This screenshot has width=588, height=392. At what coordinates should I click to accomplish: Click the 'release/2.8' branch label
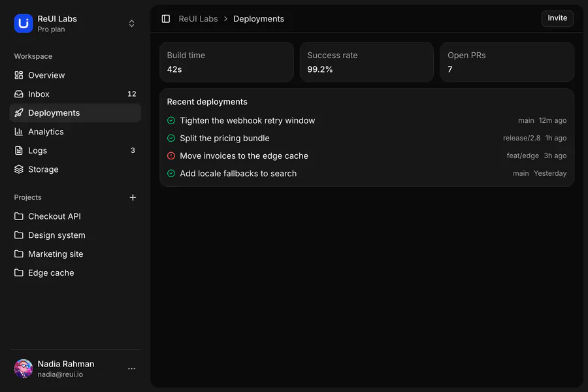pyautogui.click(x=521, y=138)
